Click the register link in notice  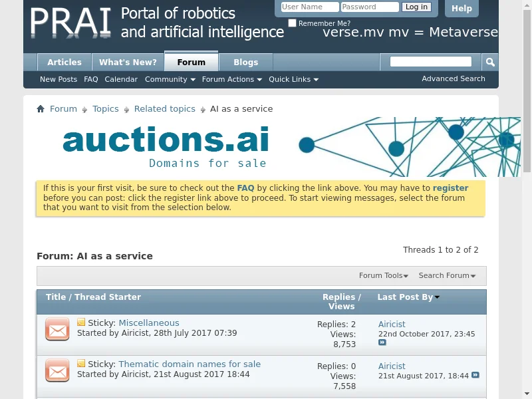(x=451, y=188)
